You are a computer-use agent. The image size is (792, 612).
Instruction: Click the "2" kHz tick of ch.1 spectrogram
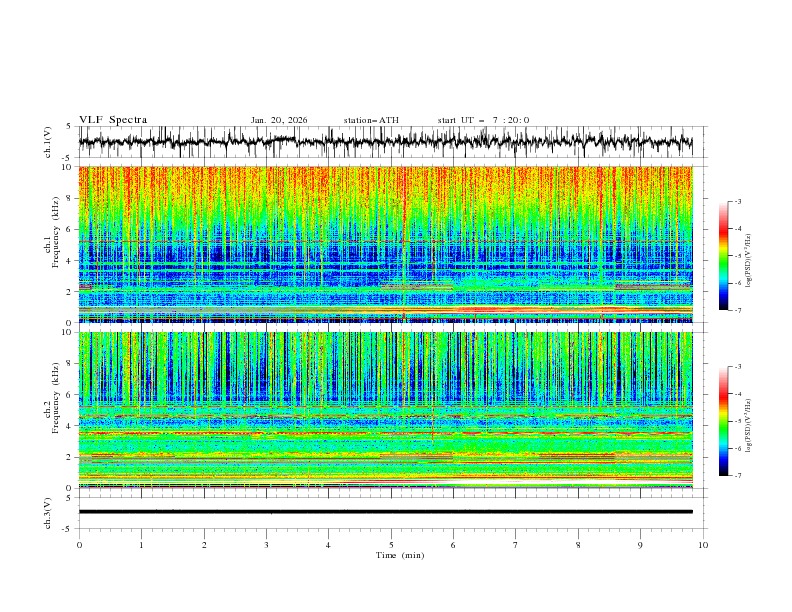pyautogui.click(x=70, y=291)
